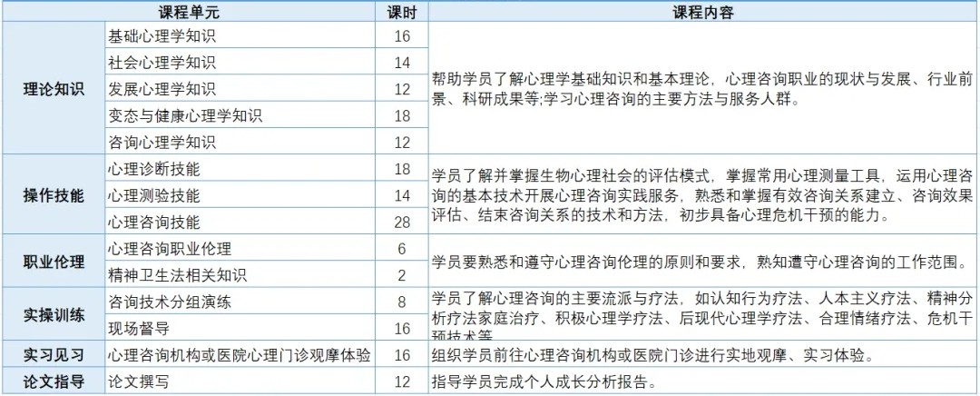This screenshot has height=396, width=980.
Task: Click the 28 hours cell for 心理咨询技能
Action: pos(402,222)
